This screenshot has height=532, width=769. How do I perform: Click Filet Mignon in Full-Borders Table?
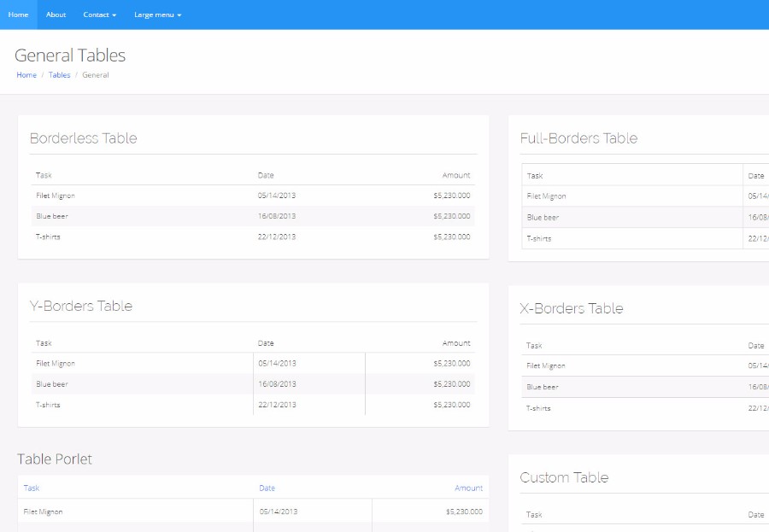click(547, 196)
